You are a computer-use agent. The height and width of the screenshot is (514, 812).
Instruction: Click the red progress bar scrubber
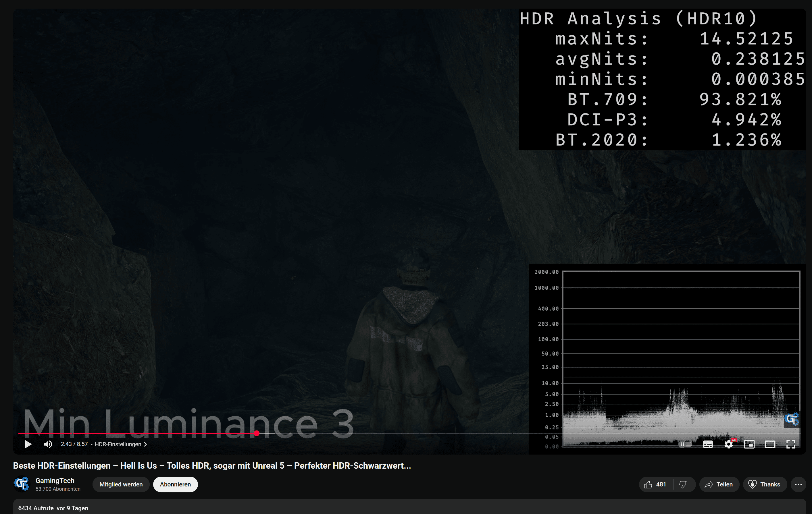pyautogui.click(x=257, y=433)
